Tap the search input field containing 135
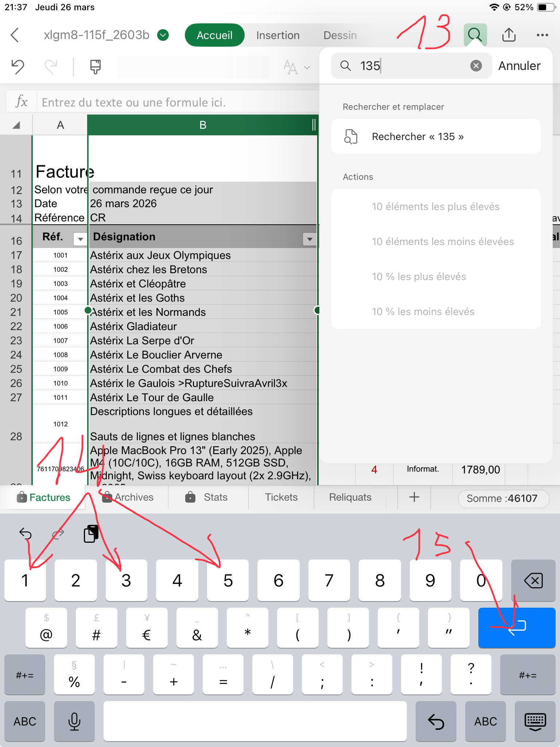The image size is (560, 747). point(412,66)
